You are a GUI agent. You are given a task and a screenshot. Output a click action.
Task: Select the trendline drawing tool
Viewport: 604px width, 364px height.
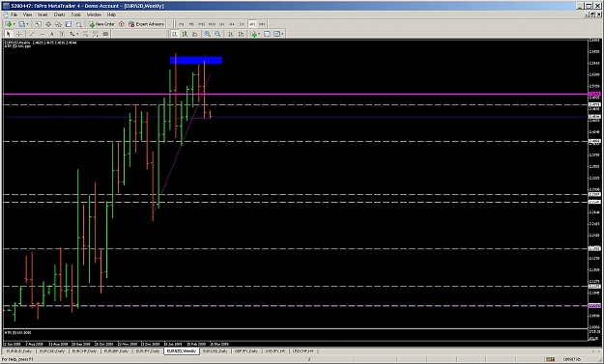32,34
